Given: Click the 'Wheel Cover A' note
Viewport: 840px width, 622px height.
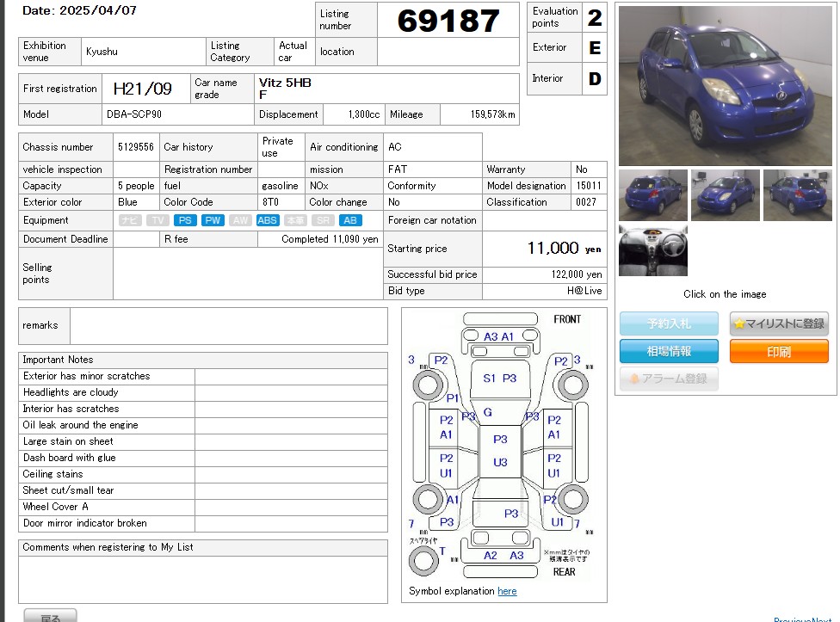Looking at the screenshot, I should click(x=56, y=507).
